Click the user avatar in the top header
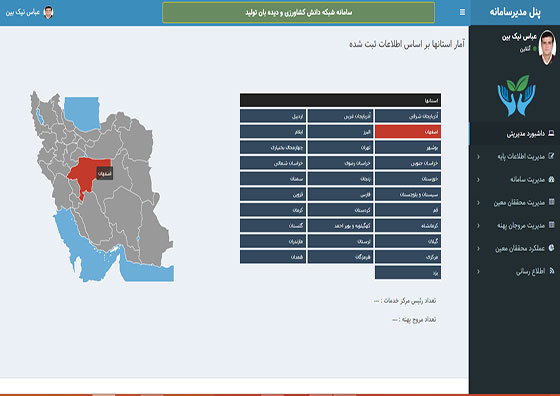Viewport: 560px width, 396px height. [48, 12]
